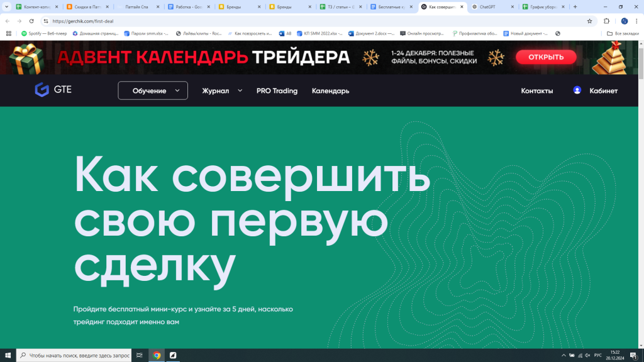The width and height of the screenshot is (644, 362).
Task: Switch to the Контент-копи tab
Action: click(x=37, y=7)
